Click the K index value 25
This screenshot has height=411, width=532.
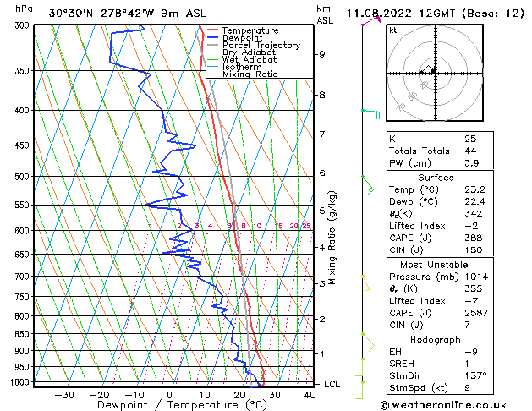(470, 139)
